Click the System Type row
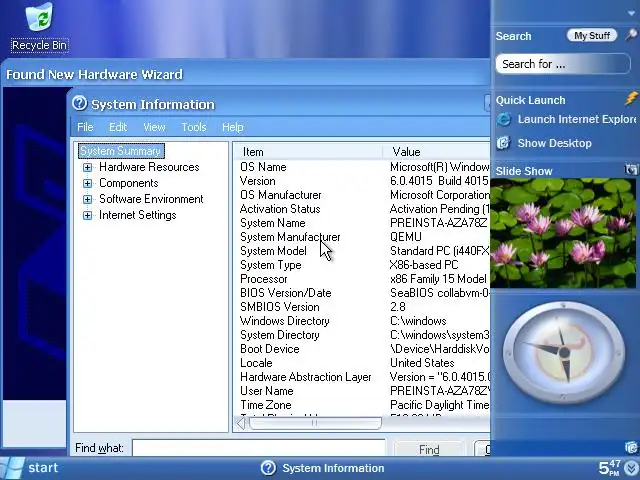The width and height of the screenshot is (640, 480). tap(364, 265)
